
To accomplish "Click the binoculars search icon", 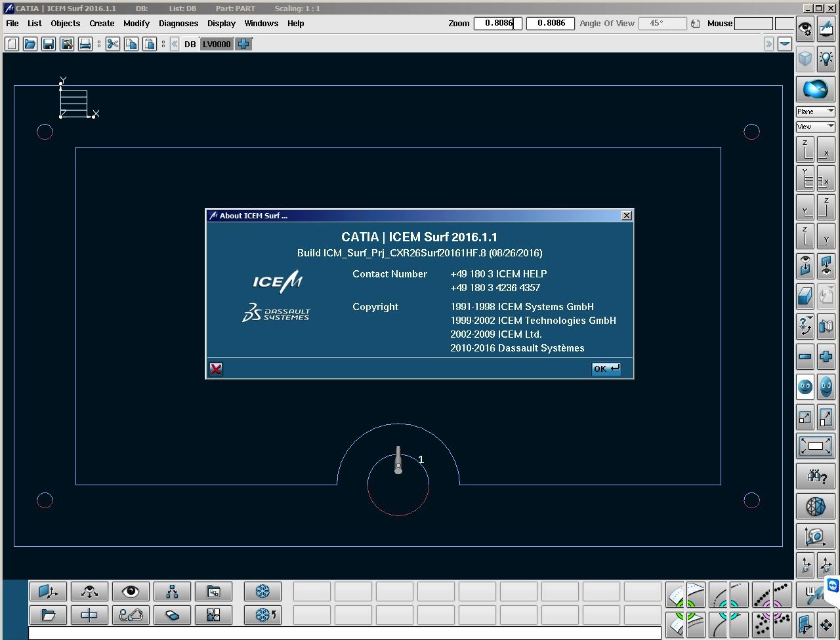I will (815, 476).
